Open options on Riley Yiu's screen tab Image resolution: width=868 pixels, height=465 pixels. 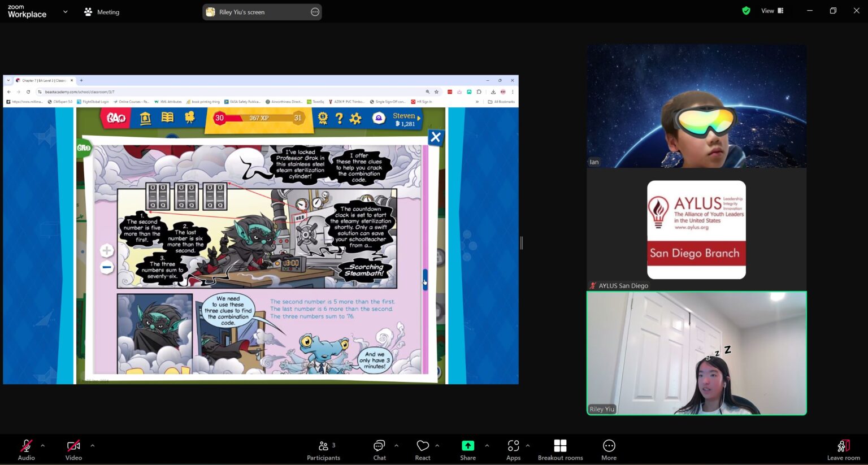pyautogui.click(x=315, y=12)
